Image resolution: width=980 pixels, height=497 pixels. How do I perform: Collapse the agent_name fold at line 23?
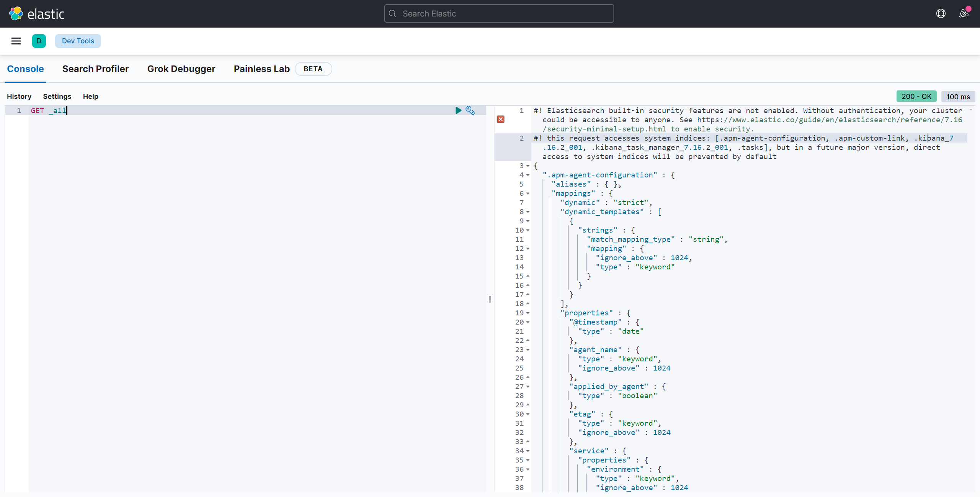[x=528, y=350]
